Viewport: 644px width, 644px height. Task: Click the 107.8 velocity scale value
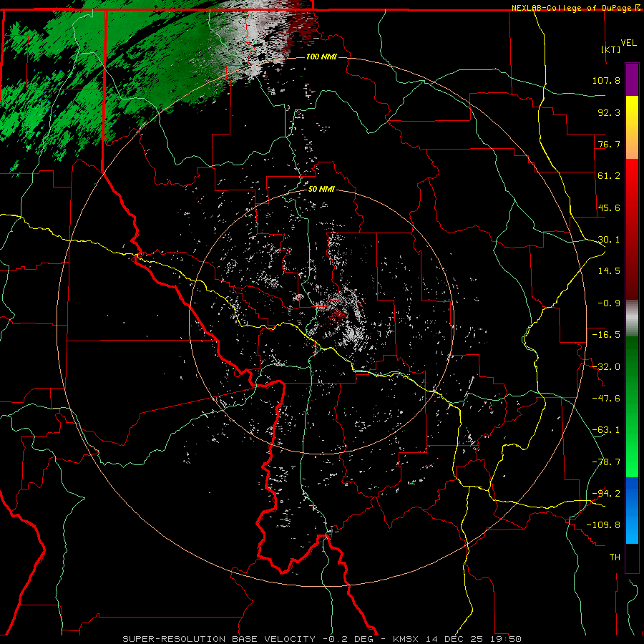[606, 80]
